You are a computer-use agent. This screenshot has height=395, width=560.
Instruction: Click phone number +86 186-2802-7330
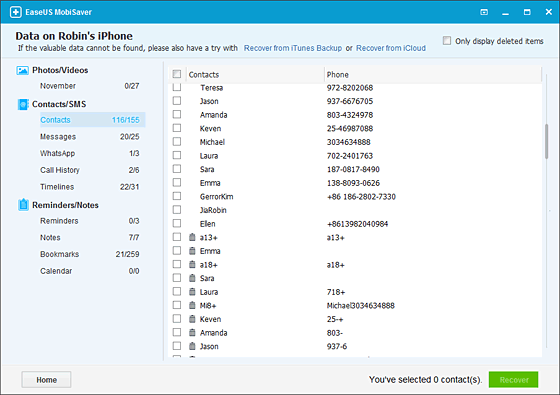(361, 196)
